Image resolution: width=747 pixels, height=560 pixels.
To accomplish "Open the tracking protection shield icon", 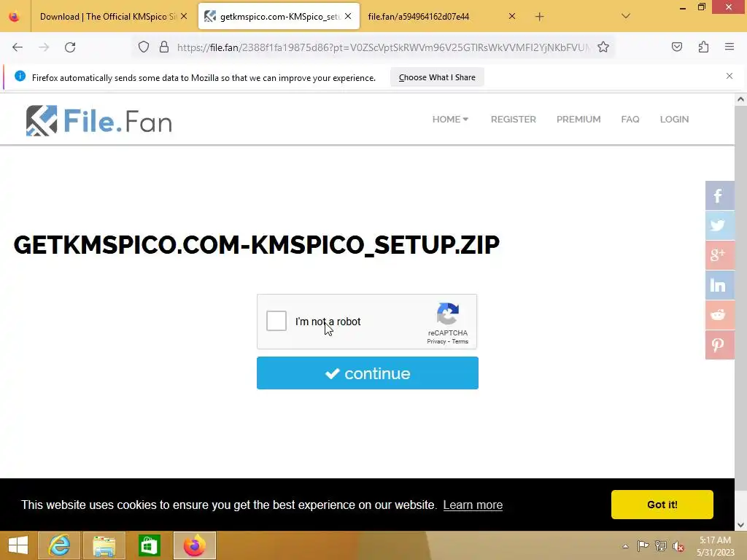I will click(x=144, y=47).
